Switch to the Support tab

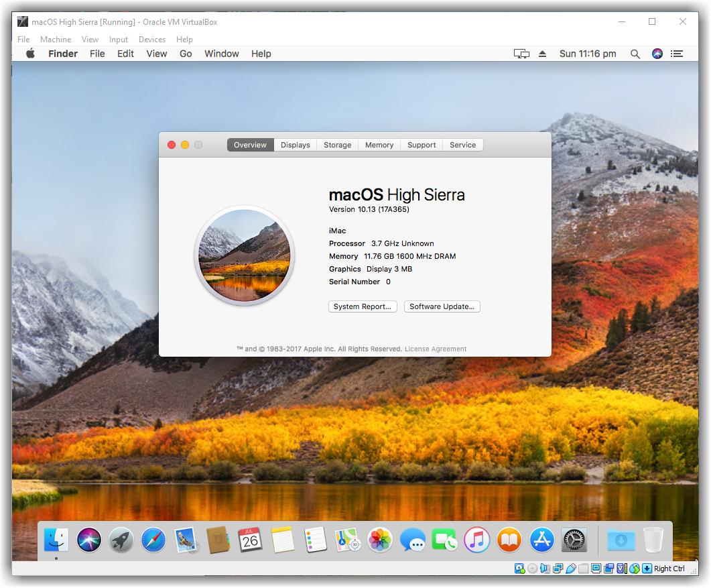422,145
